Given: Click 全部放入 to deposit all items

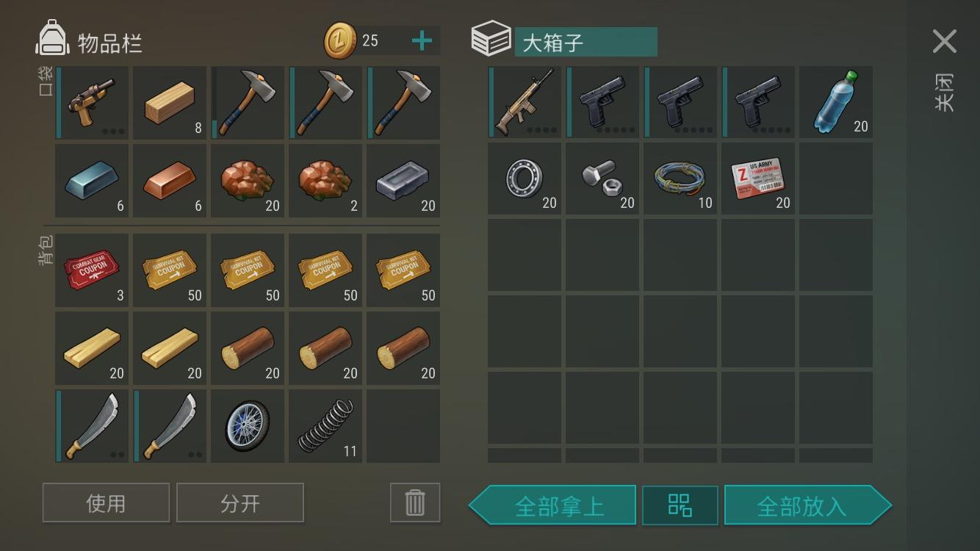Looking at the screenshot, I should point(808,505).
